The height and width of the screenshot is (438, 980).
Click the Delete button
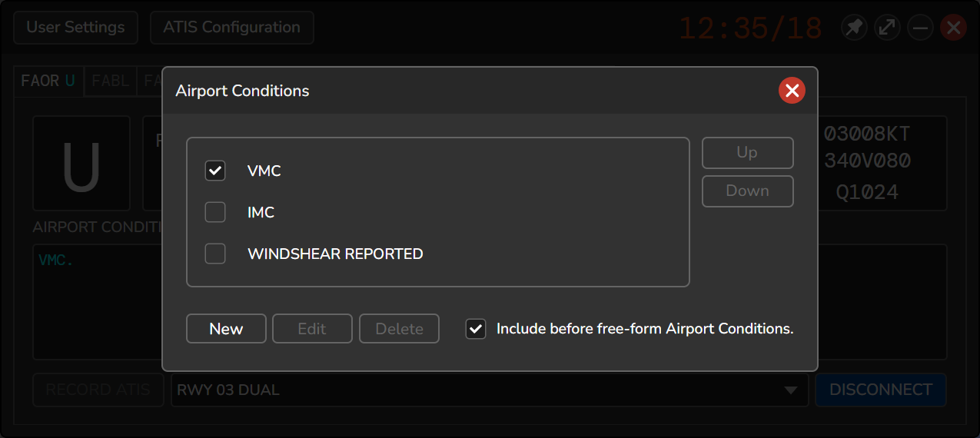pyautogui.click(x=399, y=329)
